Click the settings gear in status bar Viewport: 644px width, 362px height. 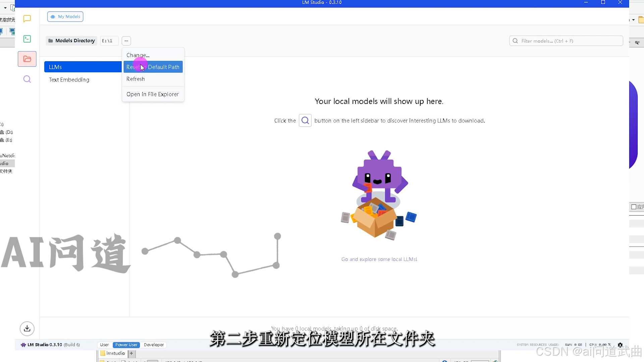tap(620, 345)
